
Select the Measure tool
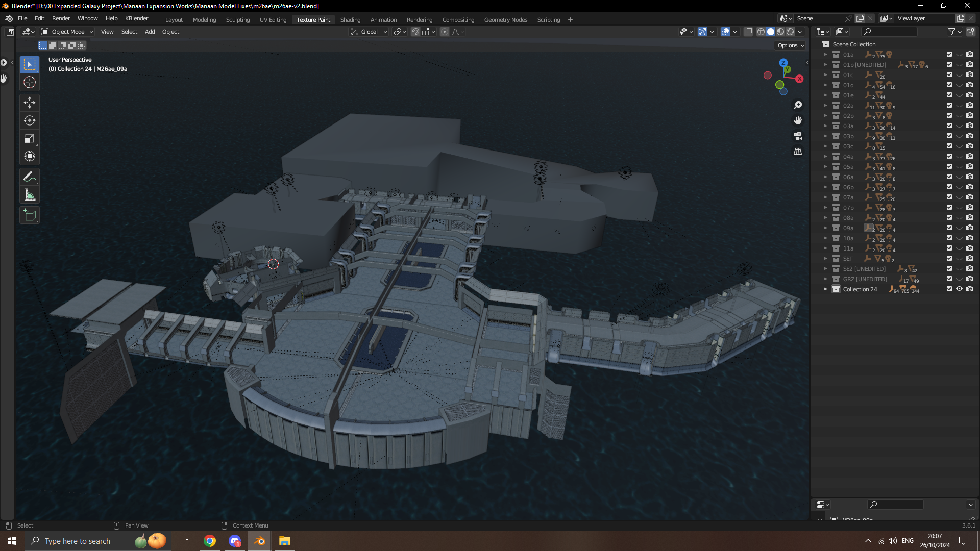(x=30, y=195)
